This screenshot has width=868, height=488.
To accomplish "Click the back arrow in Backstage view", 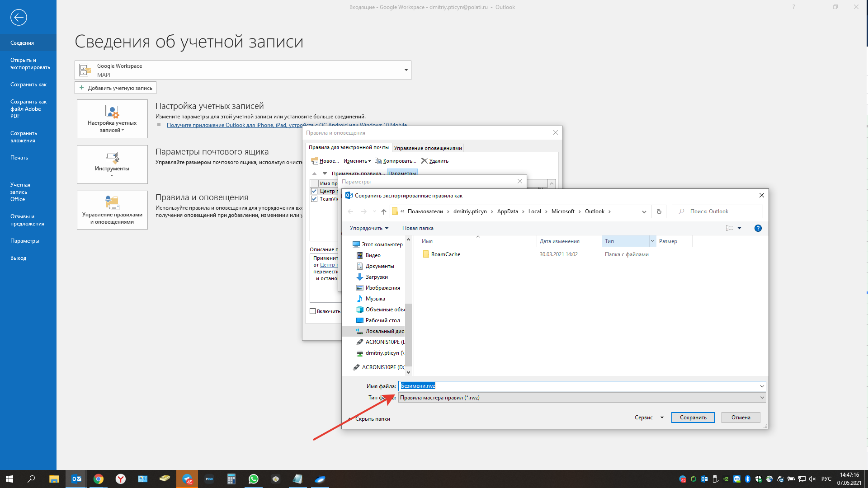I will tap(19, 18).
